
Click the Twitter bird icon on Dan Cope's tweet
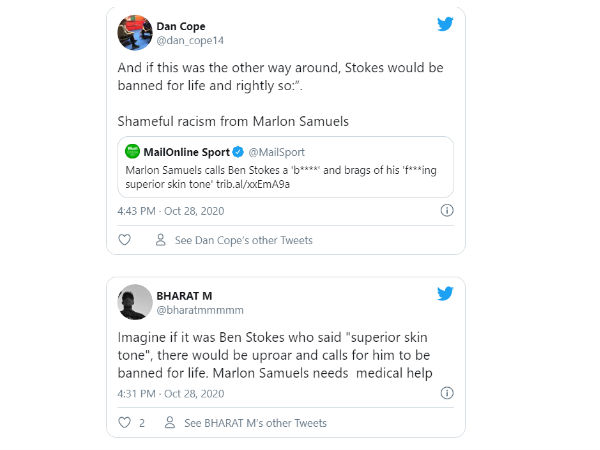[445, 25]
